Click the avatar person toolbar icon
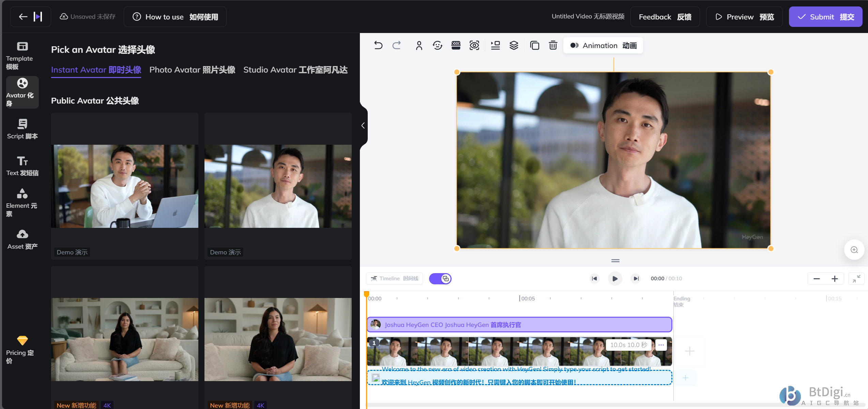The height and width of the screenshot is (409, 868). (419, 45)
